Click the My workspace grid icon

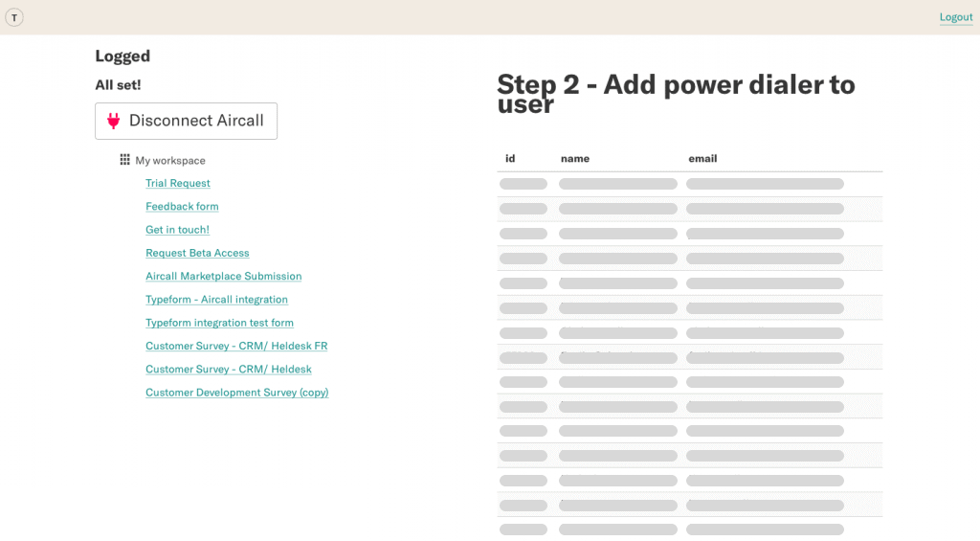coord(124,160)
